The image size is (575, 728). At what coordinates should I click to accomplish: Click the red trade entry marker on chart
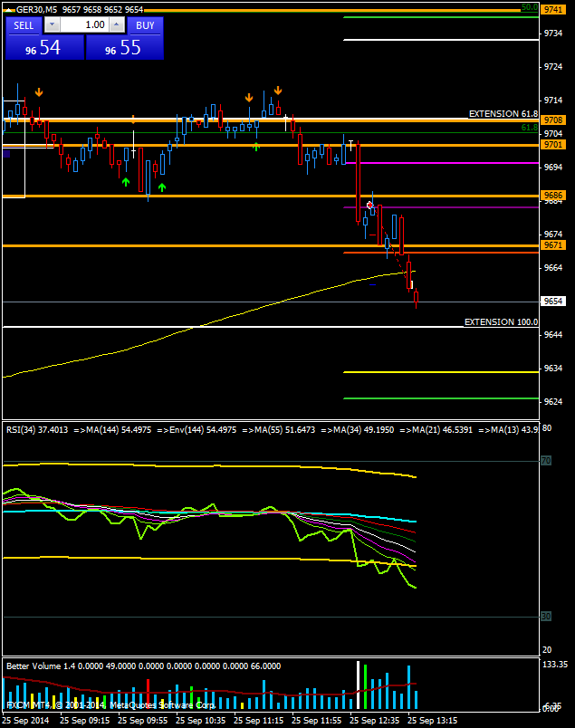tap(369, 206)
